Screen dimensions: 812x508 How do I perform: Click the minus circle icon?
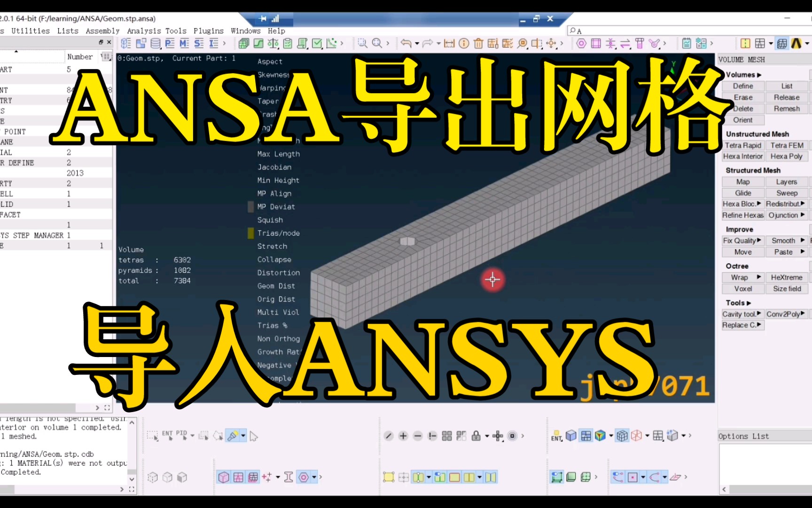coord(418,436)
